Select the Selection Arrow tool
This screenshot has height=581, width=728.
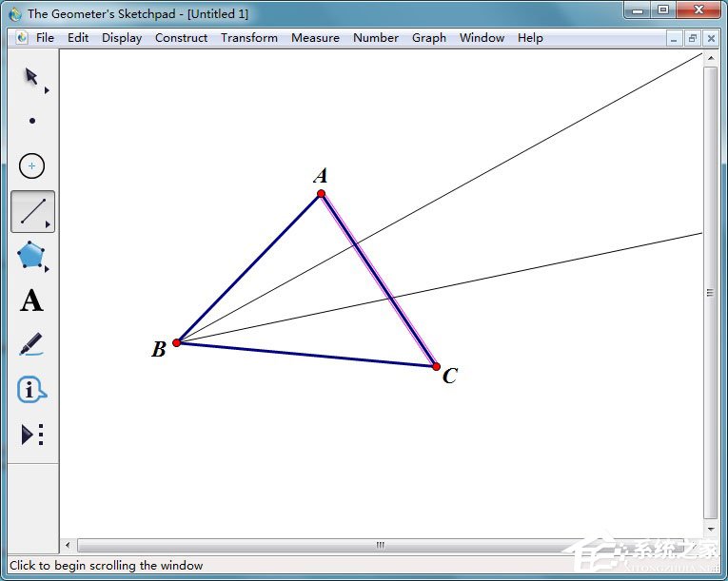tap(31, 77)
